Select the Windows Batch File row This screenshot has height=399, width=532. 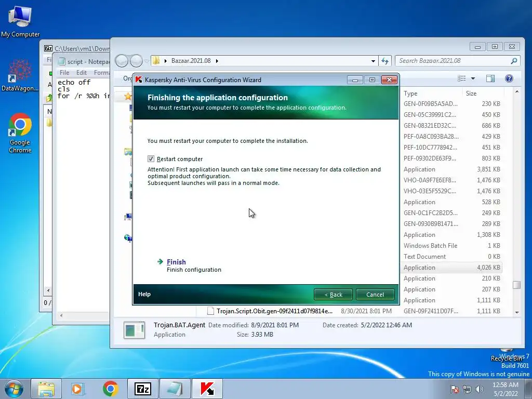coord(451,246)
